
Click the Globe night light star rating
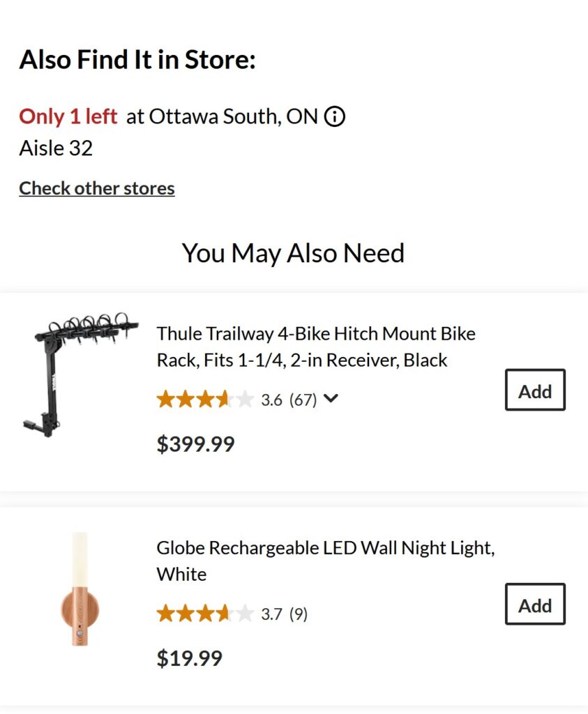204,614
